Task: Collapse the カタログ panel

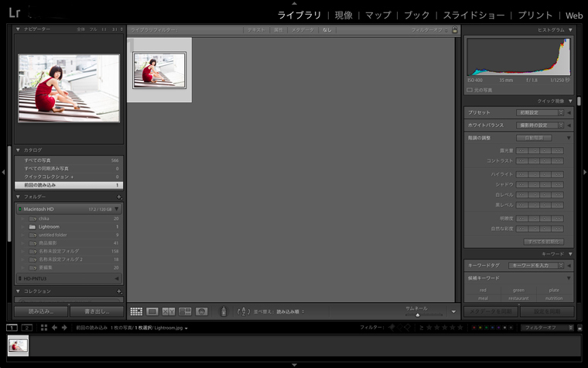Action: point(18,150)
